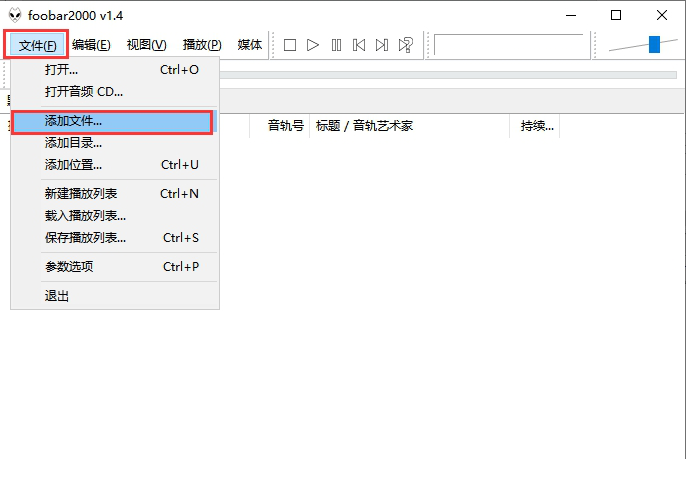Open the 媒体 menu

coord(250,45)
